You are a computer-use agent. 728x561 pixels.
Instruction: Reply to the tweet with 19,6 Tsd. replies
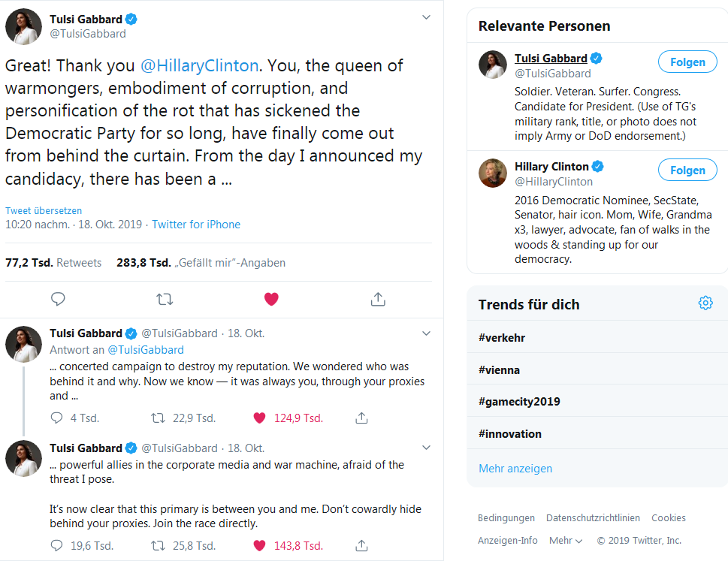click(x=57, y=545)
